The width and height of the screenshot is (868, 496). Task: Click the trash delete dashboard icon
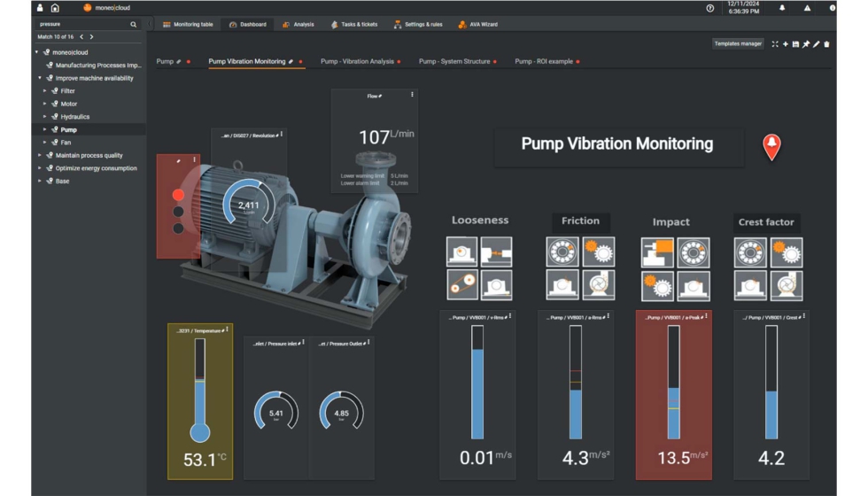point(827,44)
